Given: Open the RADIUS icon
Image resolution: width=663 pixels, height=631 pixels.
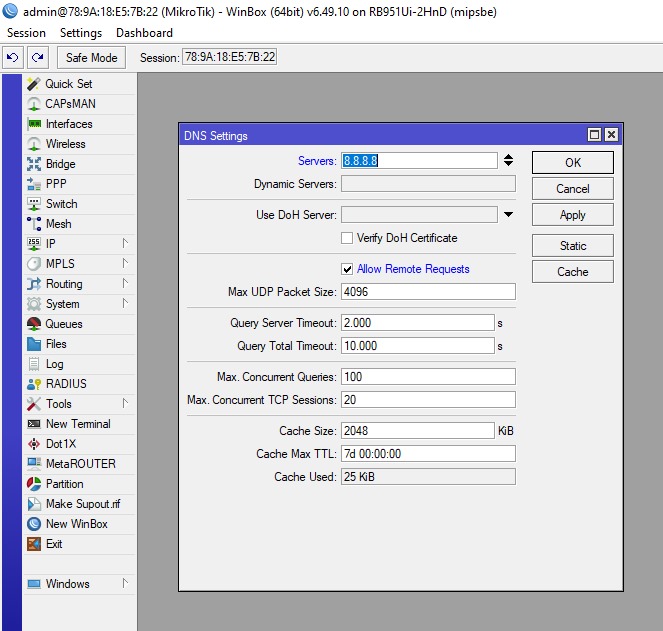Looking at the screenshot, I should 34,384.
